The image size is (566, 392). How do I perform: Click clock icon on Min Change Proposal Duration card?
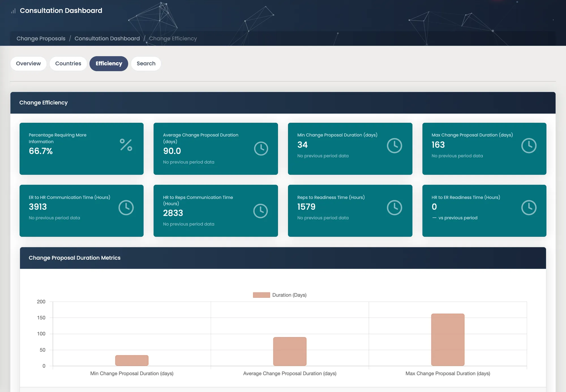tap(395, 145)
